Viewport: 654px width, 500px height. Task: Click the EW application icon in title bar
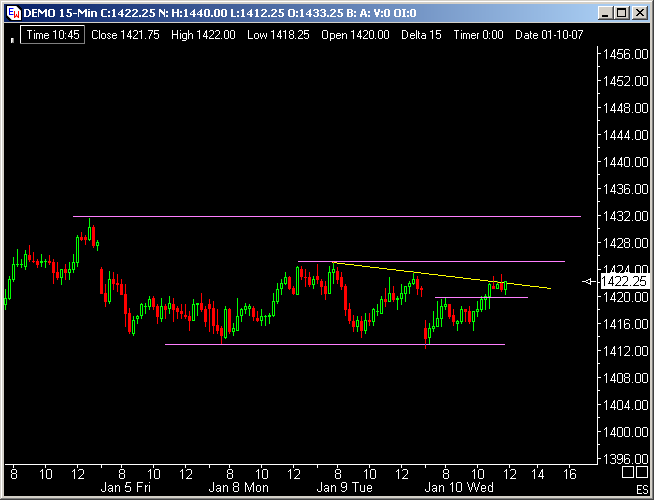coord(13,13)
